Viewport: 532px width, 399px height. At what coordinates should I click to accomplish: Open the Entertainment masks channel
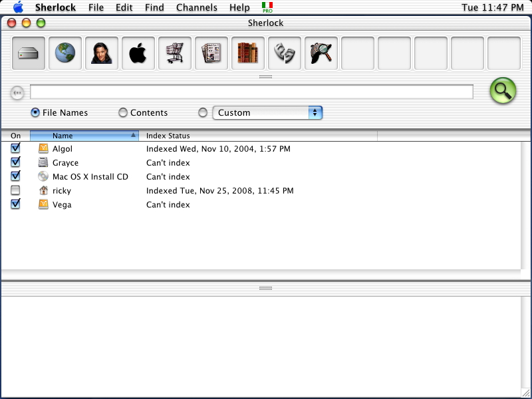click(285, 53)
